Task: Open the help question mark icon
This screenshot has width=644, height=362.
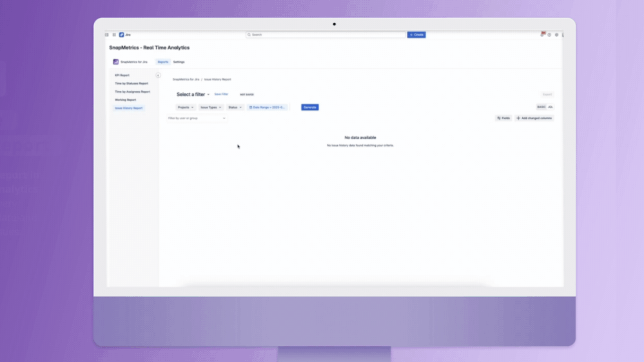Action: click(549, 35)
